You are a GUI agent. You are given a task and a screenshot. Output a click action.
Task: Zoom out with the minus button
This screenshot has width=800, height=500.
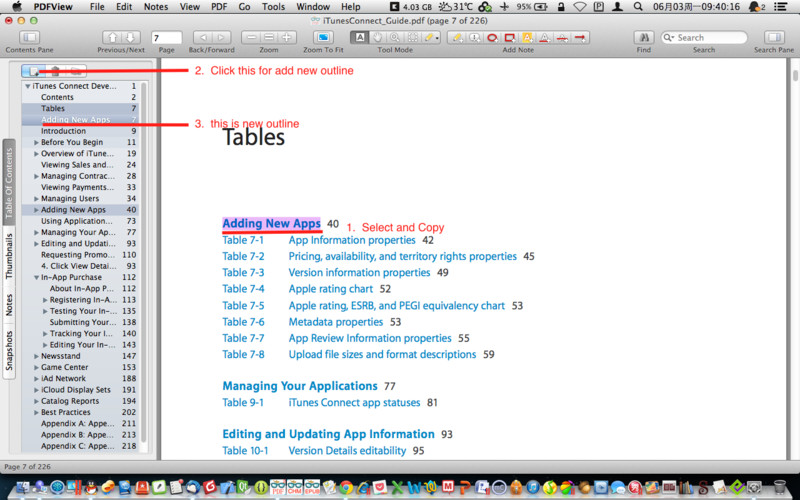tap(251, 37)
